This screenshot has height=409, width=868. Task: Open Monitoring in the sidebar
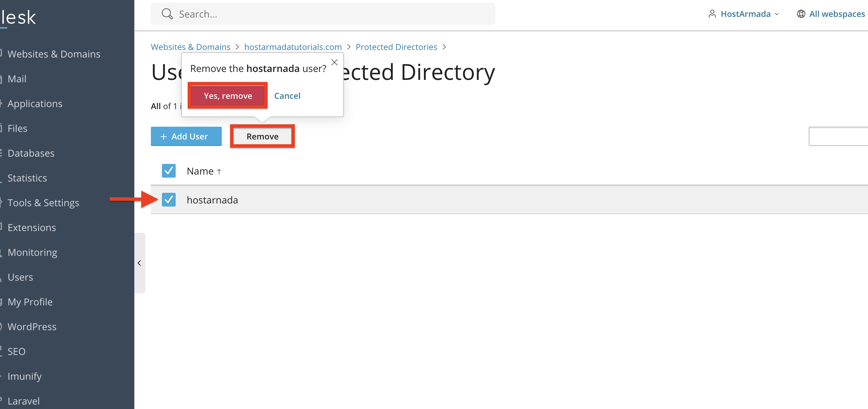[32, 252]
